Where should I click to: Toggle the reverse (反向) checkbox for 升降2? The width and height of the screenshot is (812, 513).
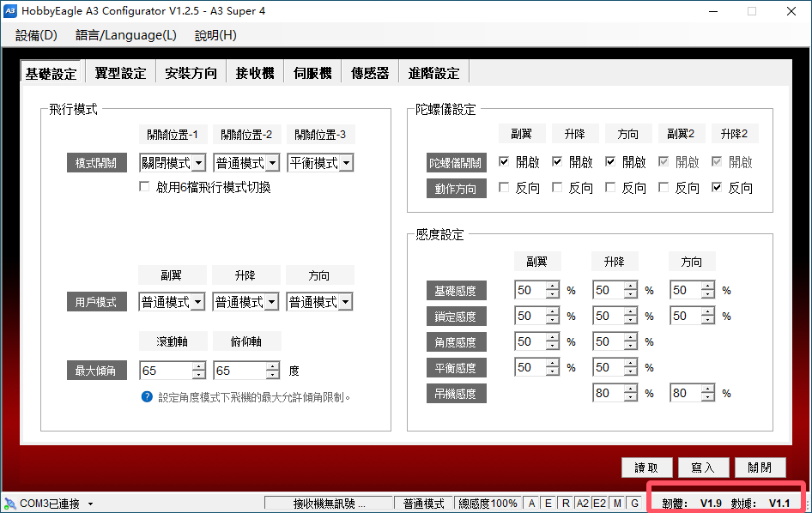click(x=717, y=188)
